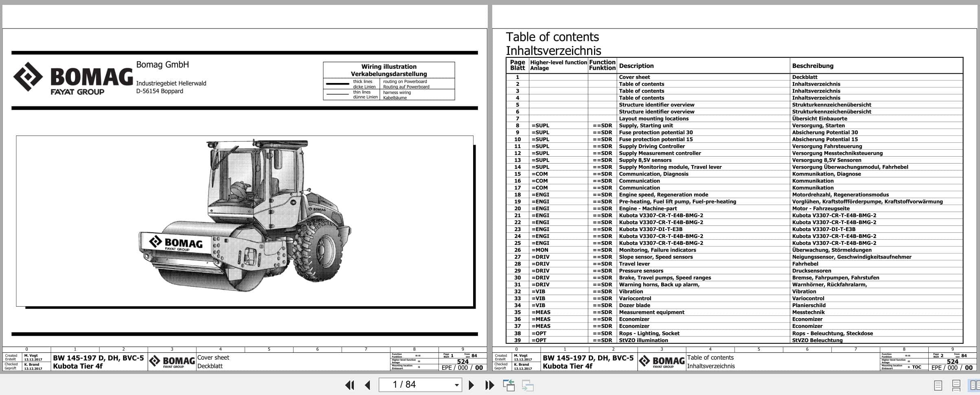Click 'Drucksensoren' German description
The image size is (980, 395).
(x=811, y=271)
